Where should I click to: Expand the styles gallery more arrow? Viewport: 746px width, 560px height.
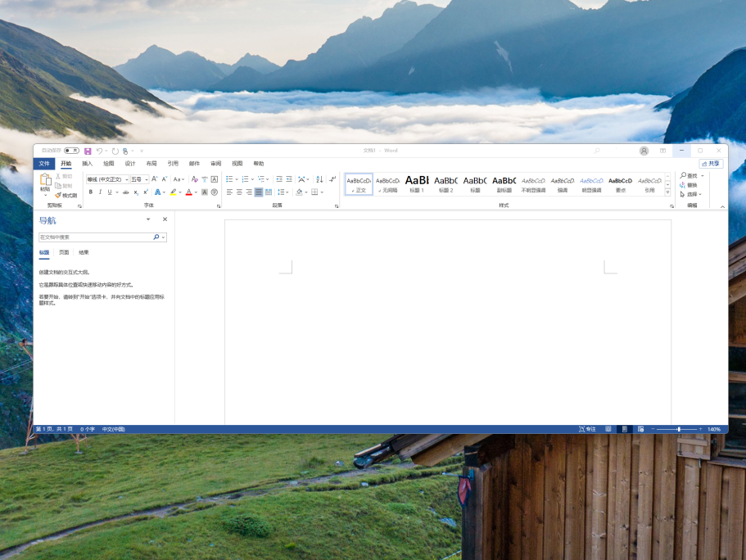coord(667,192)
